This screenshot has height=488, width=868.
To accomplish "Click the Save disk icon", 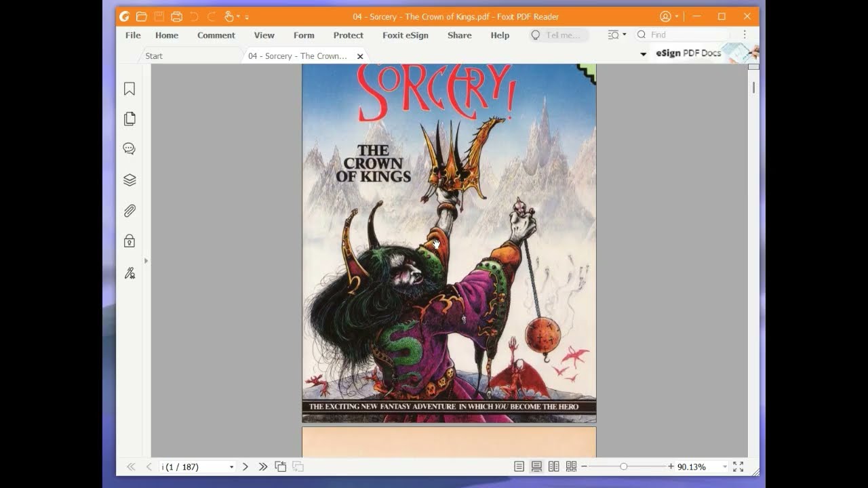I will coord(159,16).
